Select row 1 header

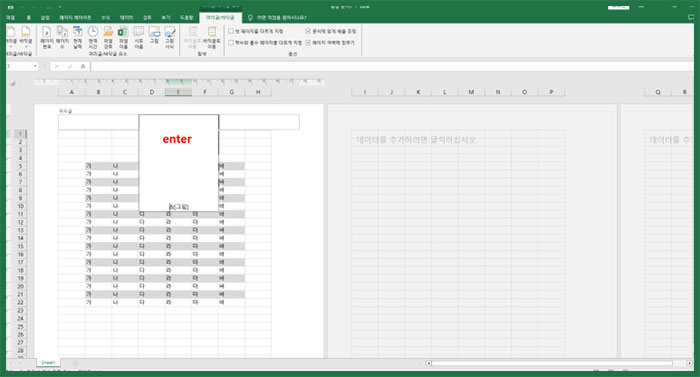(x=20, y=134)
